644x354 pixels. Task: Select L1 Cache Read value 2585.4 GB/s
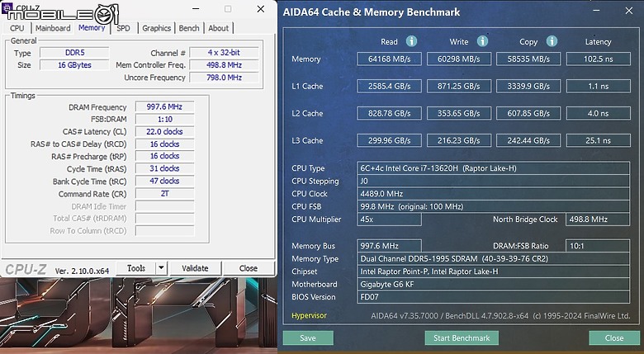[389, 87]
